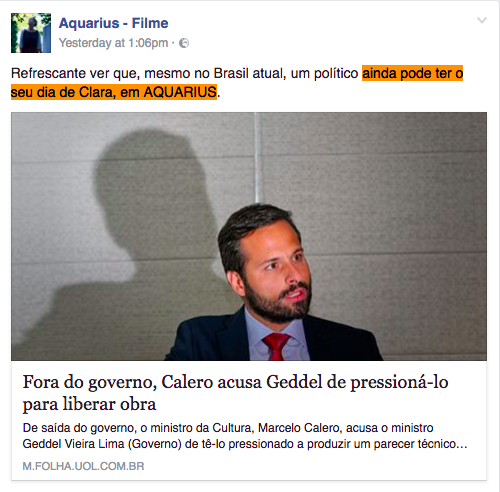This screenshot has width=500, height=492.
Task: Open the post options chevron menu
Action: (x=482, y=20)
